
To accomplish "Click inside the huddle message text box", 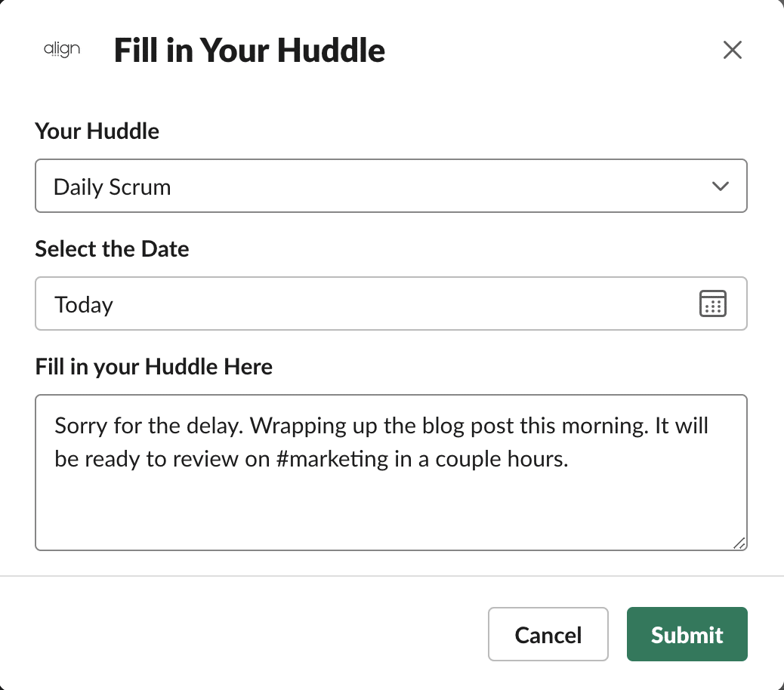I will [x=390, y=472].
